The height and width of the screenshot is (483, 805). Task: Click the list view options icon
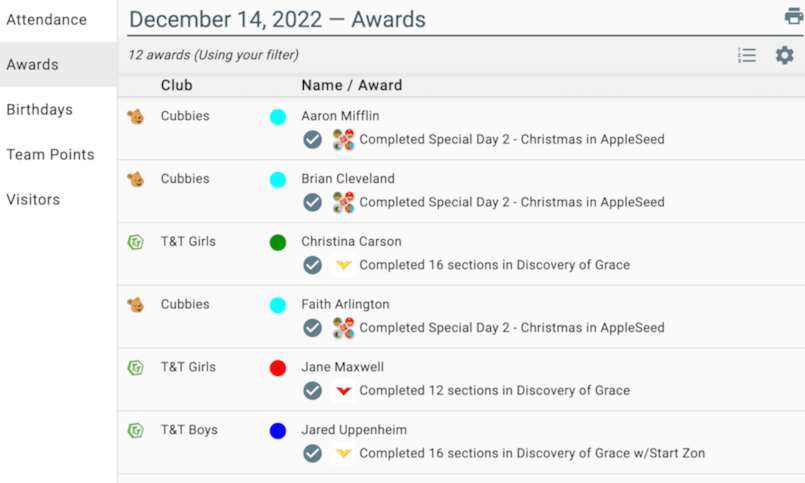747,56
